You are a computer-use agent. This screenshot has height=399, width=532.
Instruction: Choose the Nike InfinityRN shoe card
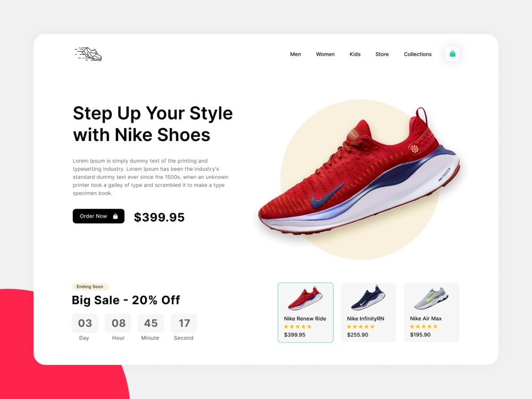point(369,312)
